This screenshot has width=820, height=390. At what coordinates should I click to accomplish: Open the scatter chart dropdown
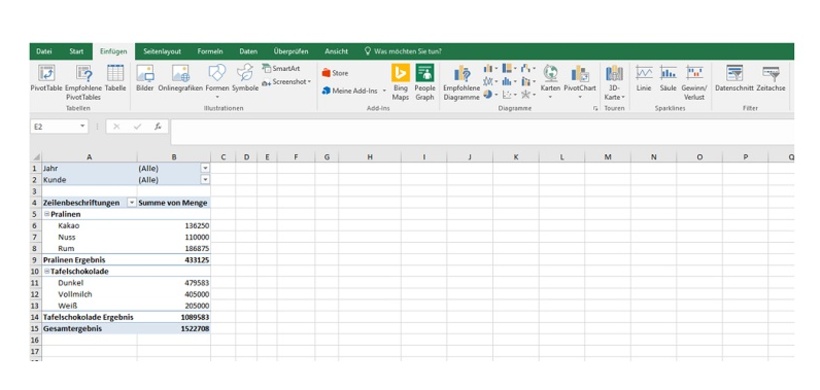tap(508, 94)
